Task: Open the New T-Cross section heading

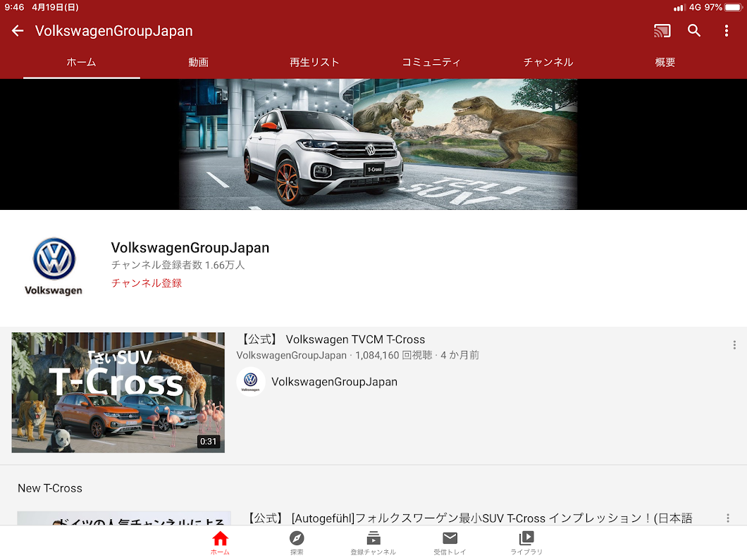Action: [50, 488]
